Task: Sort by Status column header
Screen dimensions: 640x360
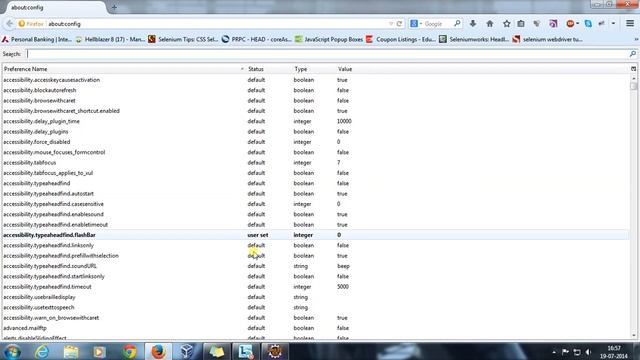Action: [269, 69]
